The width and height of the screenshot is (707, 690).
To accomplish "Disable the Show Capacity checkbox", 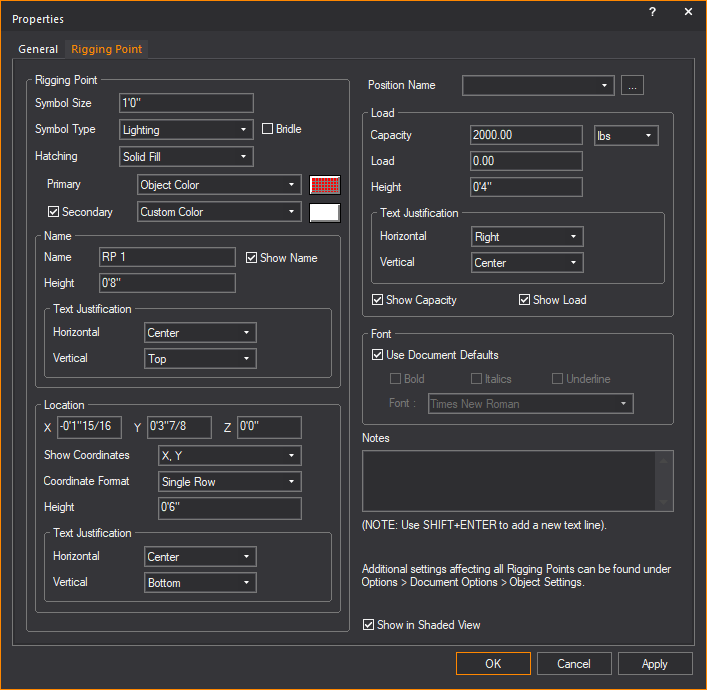I will pos(378,300).
